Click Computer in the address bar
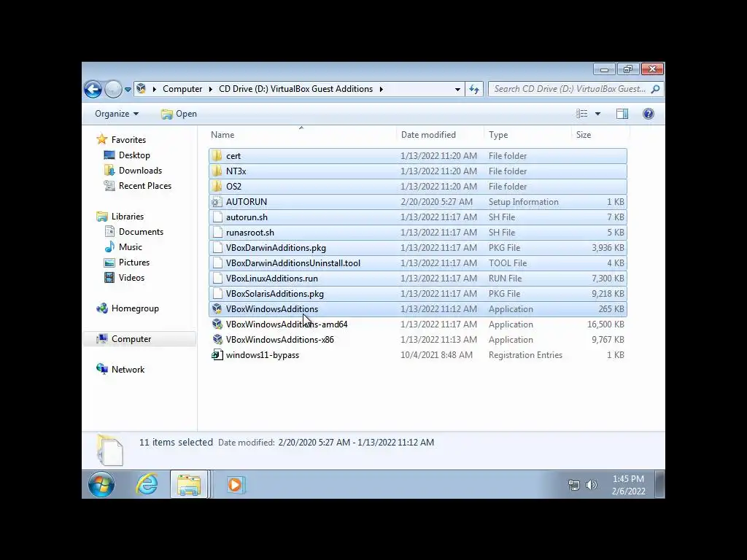Image resolution: width=747 pixels, height=560 pixels. [x=182, y=89]
